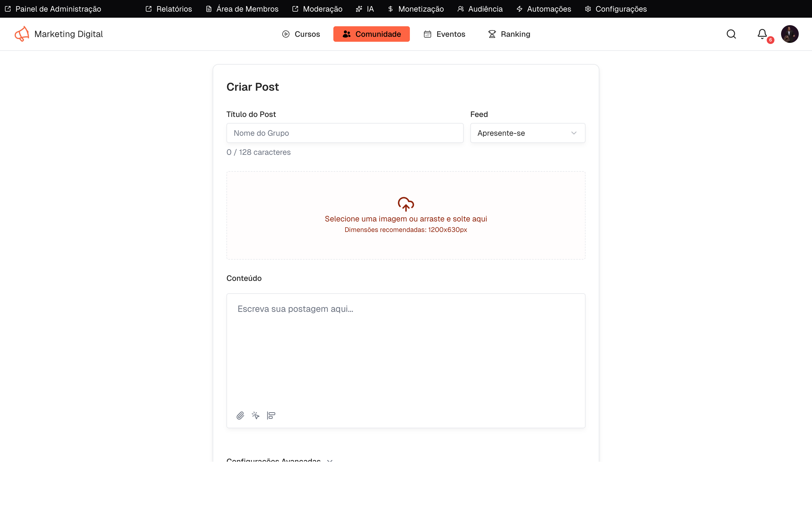The image size is (812, 517).
Task: Click the Marketing Digital megaphone logo
Action: point(22,34)
